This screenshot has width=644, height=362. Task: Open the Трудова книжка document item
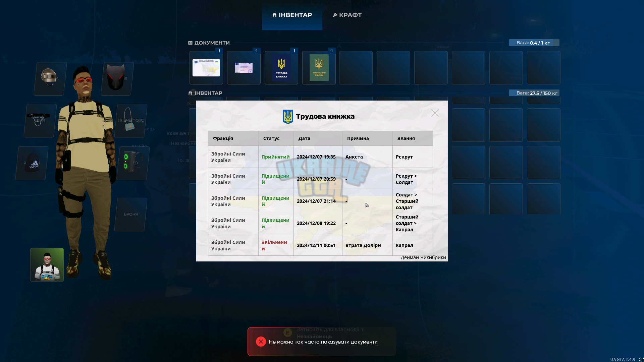[x=281, y=68]
